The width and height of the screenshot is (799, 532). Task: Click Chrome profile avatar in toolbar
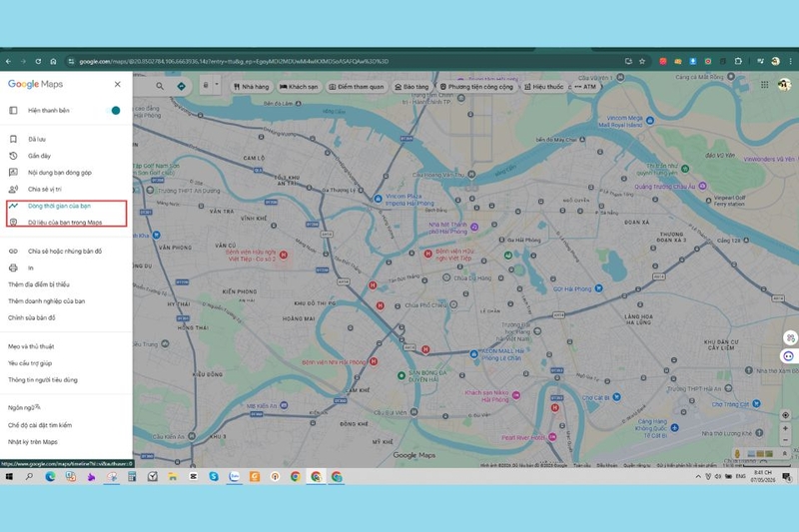[x=776, y=61]
